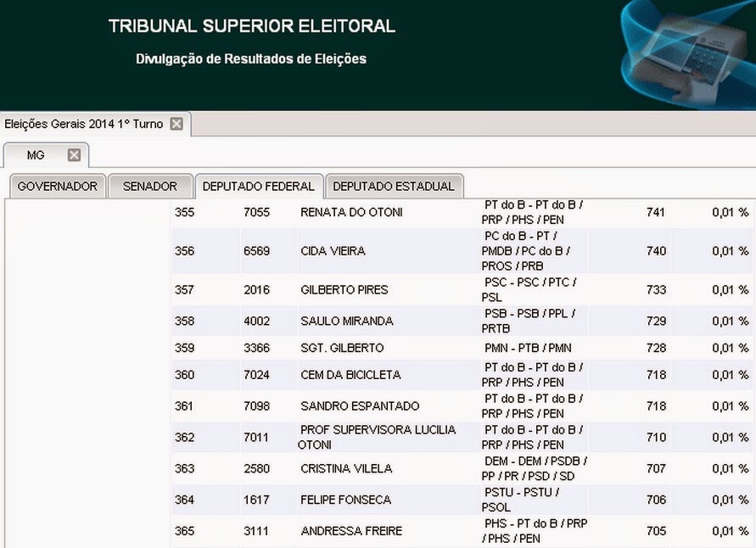The height and width of the screenshot is (548, 756).
Task: Close the MG state tab
Action: pos(74,154)
